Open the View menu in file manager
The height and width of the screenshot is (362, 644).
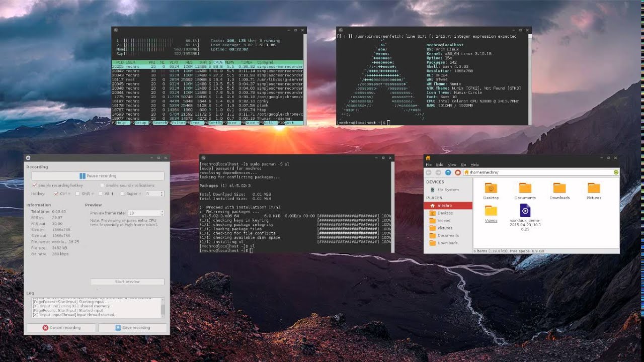pos(452,164)
